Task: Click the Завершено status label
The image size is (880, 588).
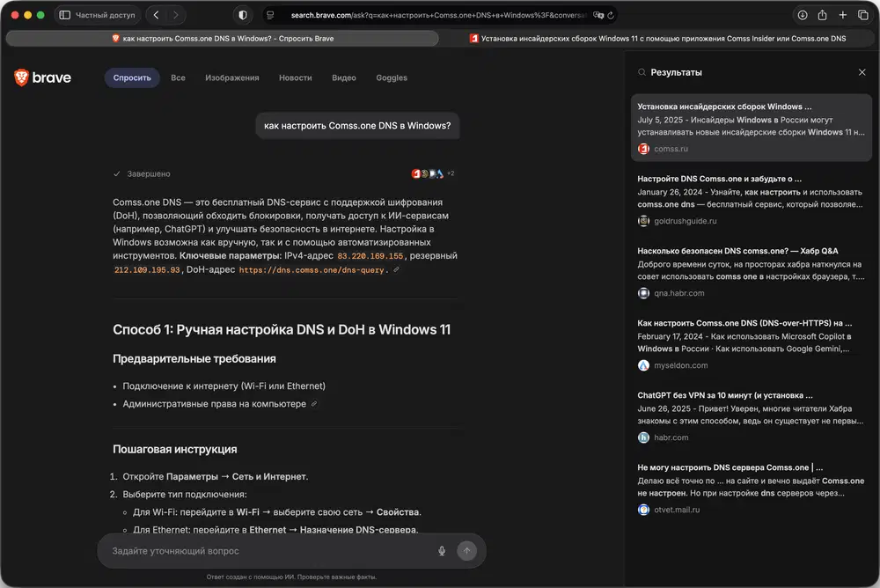Action: click(148, 173)
